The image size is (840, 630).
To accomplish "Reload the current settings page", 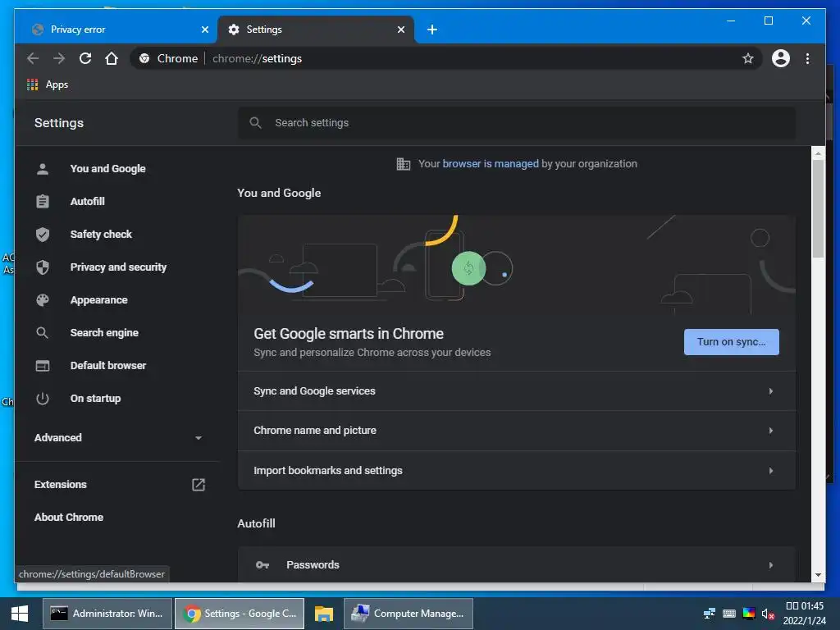I will 85,58.
